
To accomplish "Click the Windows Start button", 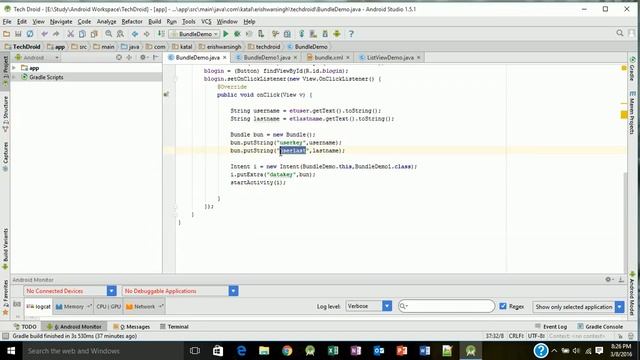I will click(11, 351).
